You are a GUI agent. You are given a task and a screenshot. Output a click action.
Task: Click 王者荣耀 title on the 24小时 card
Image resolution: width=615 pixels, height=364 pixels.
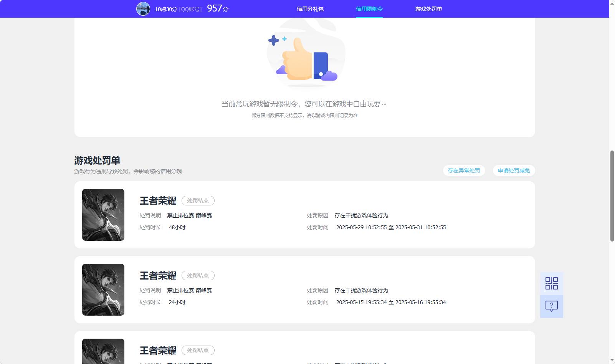(x=158, y=276)
